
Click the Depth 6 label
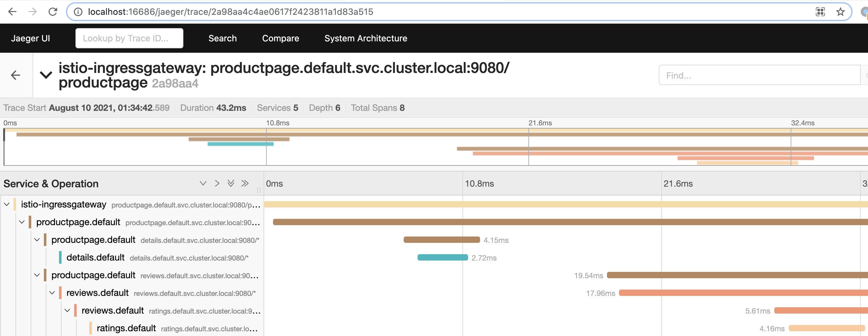pyautogui.click(x=324, y=108)
